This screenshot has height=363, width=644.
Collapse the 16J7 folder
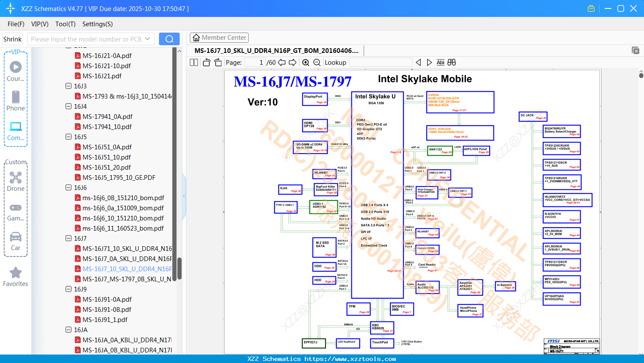[69, 238]
